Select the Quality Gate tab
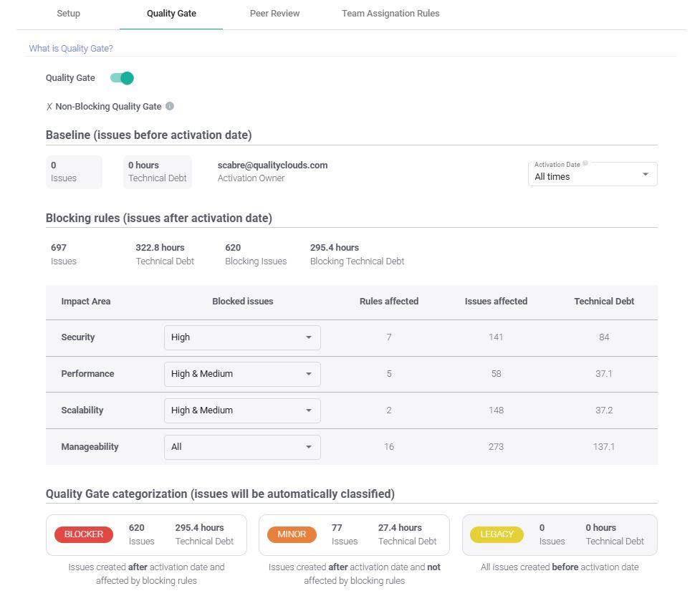This screenshot has width=700, height=596. [171, 14]
